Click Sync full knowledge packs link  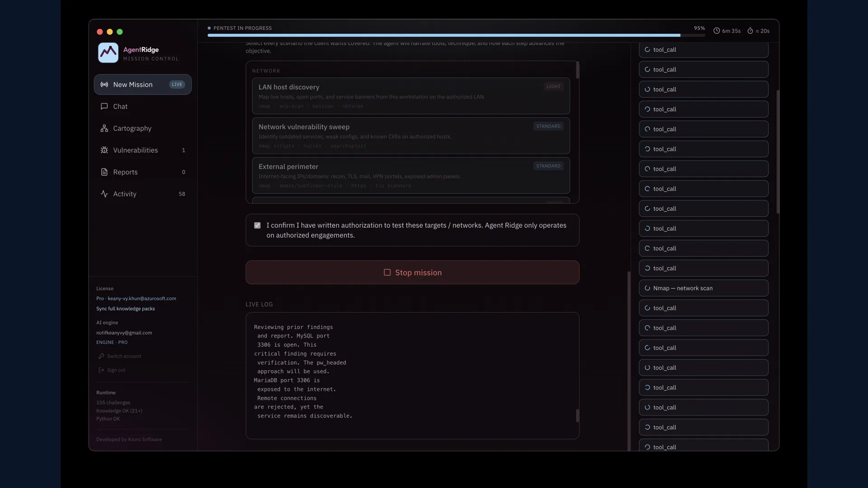(x=125, y=309)
